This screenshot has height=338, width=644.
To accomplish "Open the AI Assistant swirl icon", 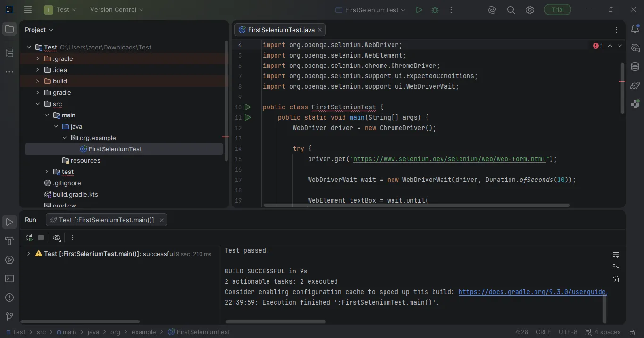I will tap(492, 10).
